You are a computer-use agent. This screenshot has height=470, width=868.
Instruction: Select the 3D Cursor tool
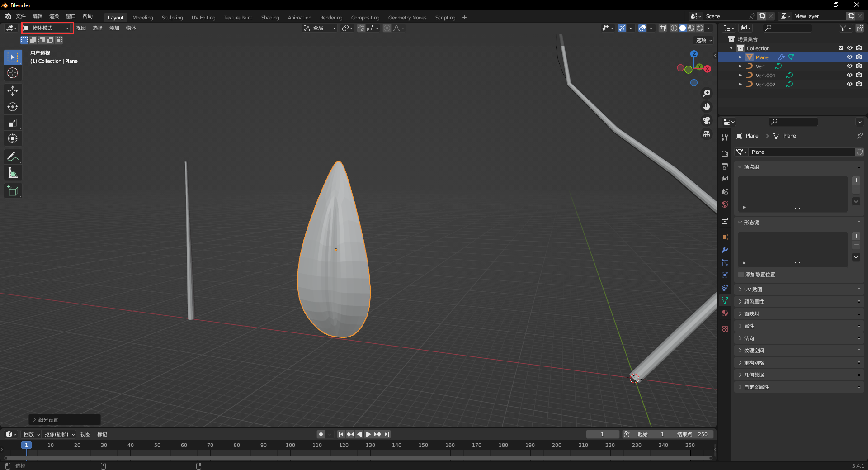point(13,73)
